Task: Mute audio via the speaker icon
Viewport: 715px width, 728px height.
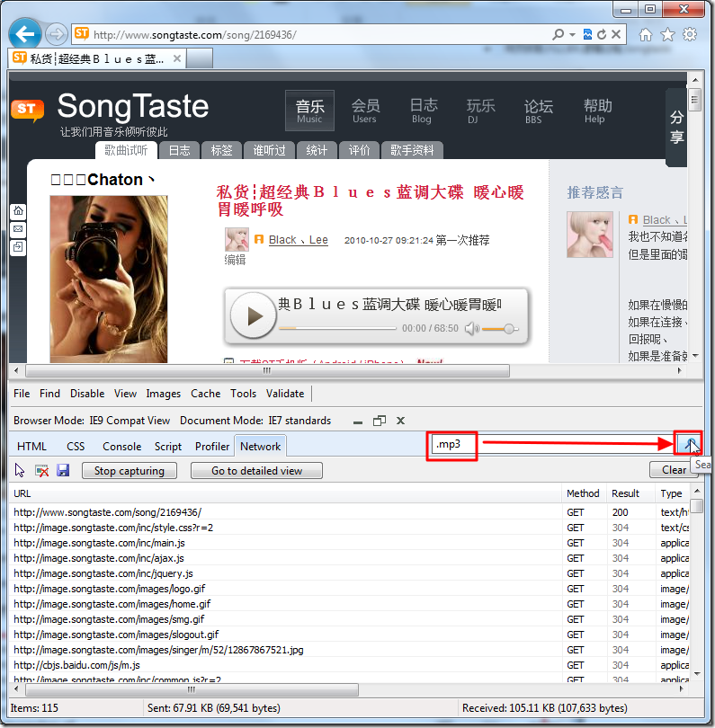Action: point(471,329)
